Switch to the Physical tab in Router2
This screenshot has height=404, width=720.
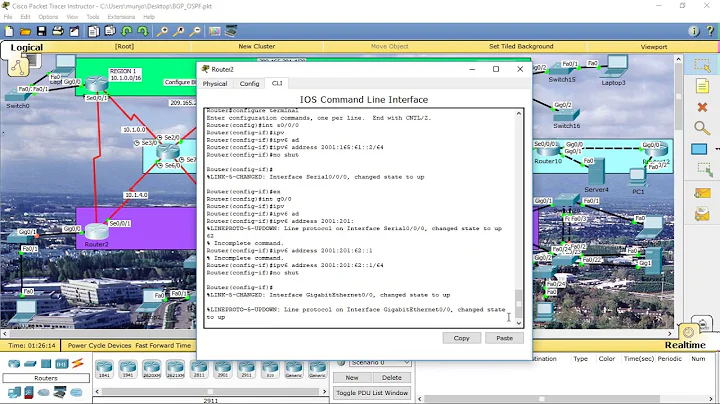pyautogui.click(x=215, y=84)
